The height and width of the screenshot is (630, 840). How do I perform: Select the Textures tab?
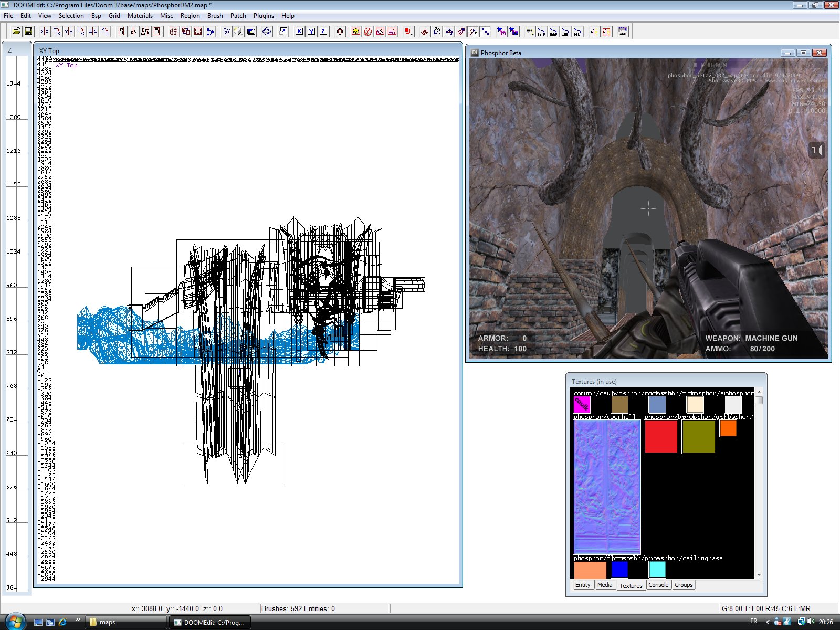click(x=631, y=585)
